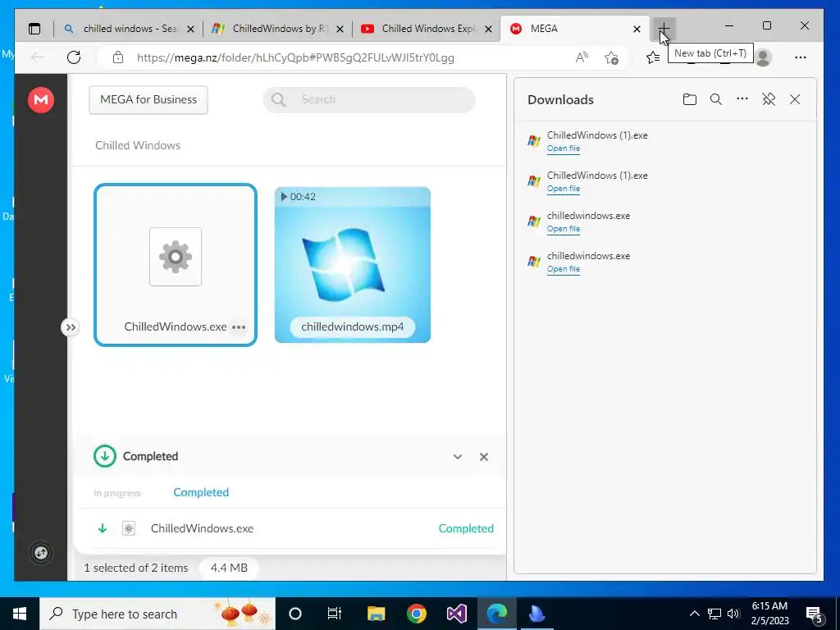Image resolution: width=840 pixels, height=630 pixels.
Task: Click the Chilled Windows folder breadcrumb
Action: pyautogui.click(x=138, y=145)
